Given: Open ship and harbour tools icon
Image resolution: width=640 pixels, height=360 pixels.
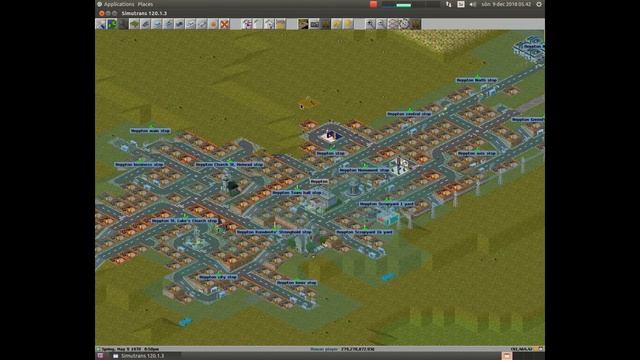Looking at the screenshot, I should tap(191, 24).
